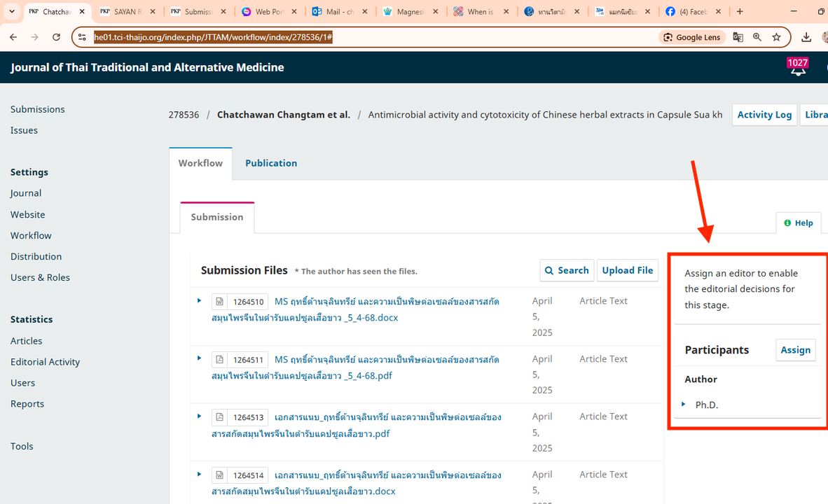
Task: Expand file 1264510 details arrow
Action: tap(200, 301)
